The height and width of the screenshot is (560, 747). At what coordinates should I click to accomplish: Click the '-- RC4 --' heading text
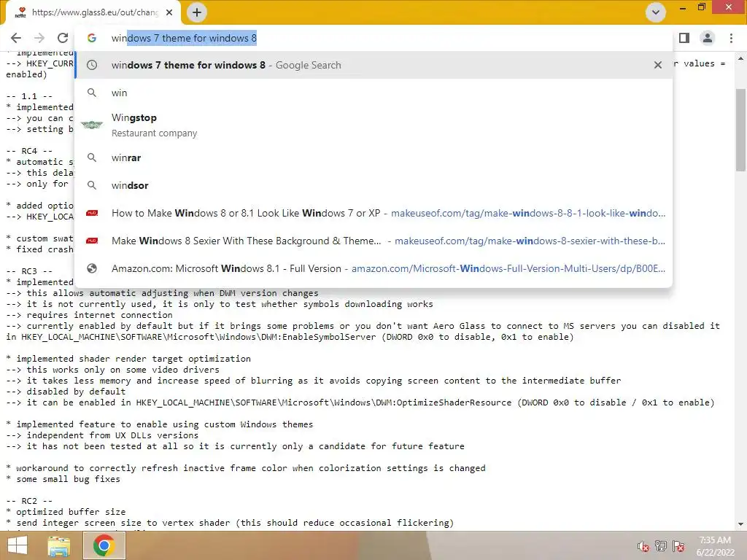pos(29,151)
